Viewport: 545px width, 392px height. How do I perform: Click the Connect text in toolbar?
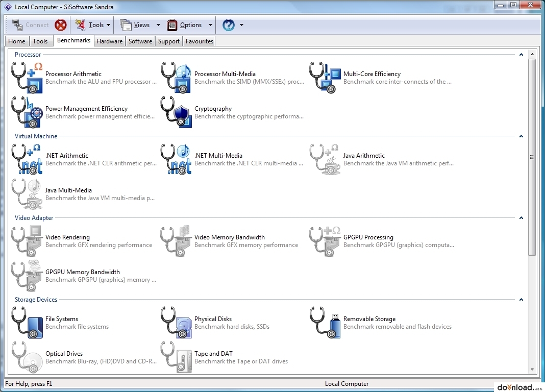[37, 25]
